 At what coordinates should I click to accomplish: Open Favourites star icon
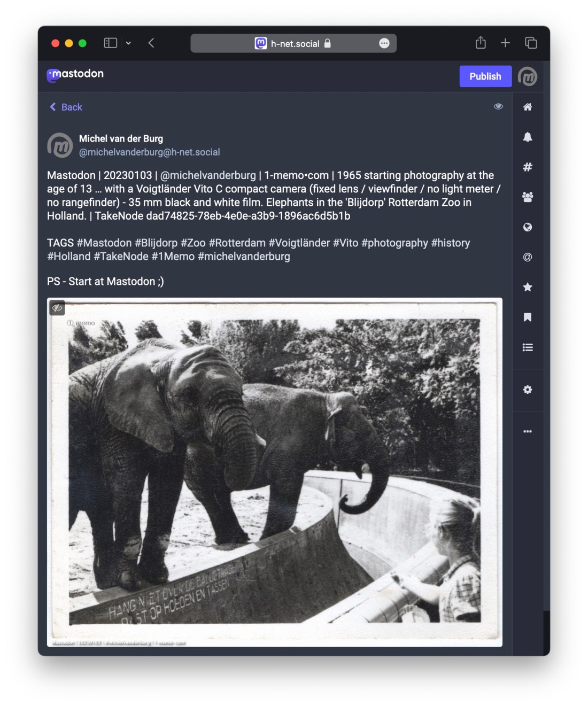point(527,288)
